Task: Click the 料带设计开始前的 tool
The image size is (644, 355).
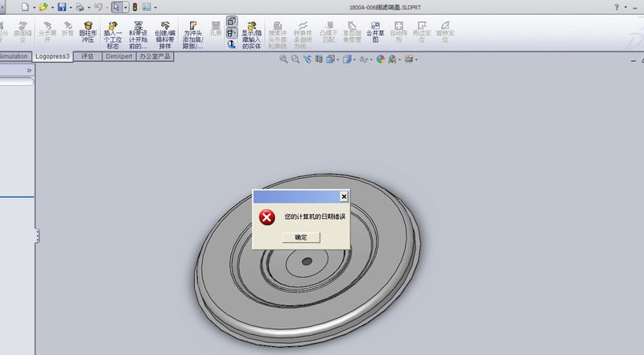Action: coord(138,35)
